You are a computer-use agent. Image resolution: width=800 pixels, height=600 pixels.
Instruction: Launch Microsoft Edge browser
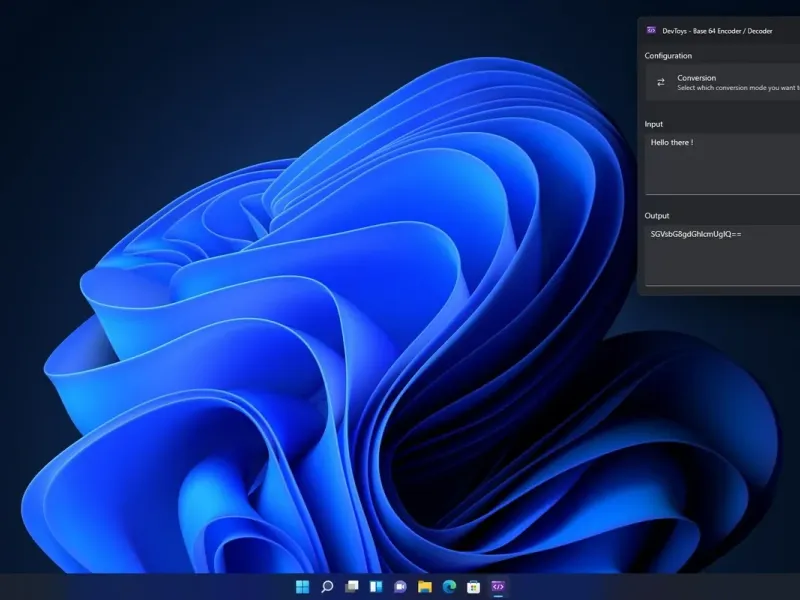(449, 587)
